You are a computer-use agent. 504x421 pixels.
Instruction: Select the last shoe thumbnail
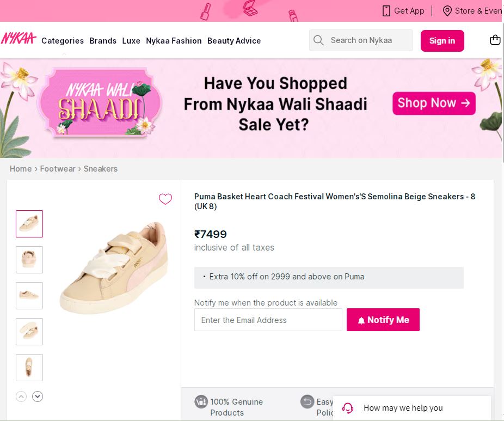29,368
